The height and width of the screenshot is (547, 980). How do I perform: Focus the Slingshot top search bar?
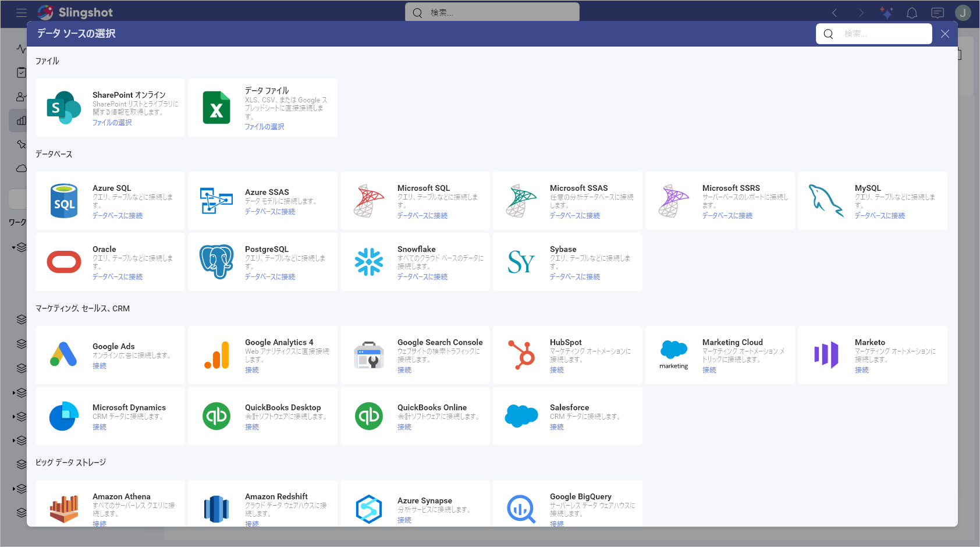click(x=492, y=12)
